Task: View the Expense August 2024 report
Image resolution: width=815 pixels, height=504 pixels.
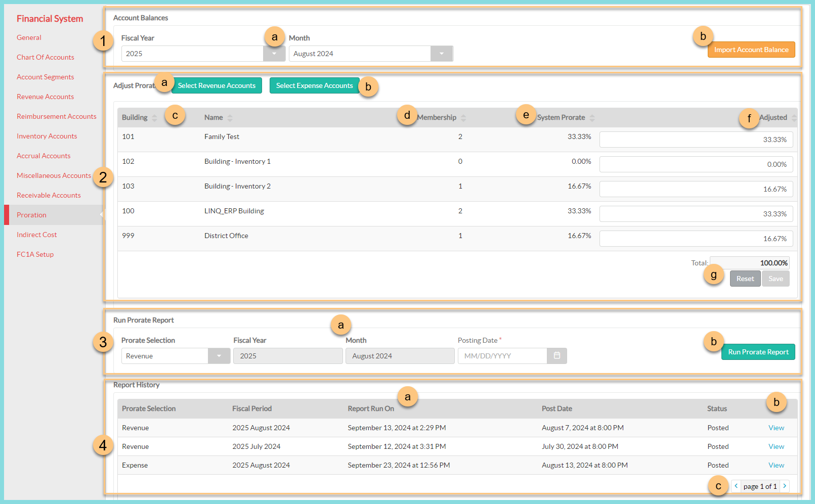Action: click(x=776, y=465)
